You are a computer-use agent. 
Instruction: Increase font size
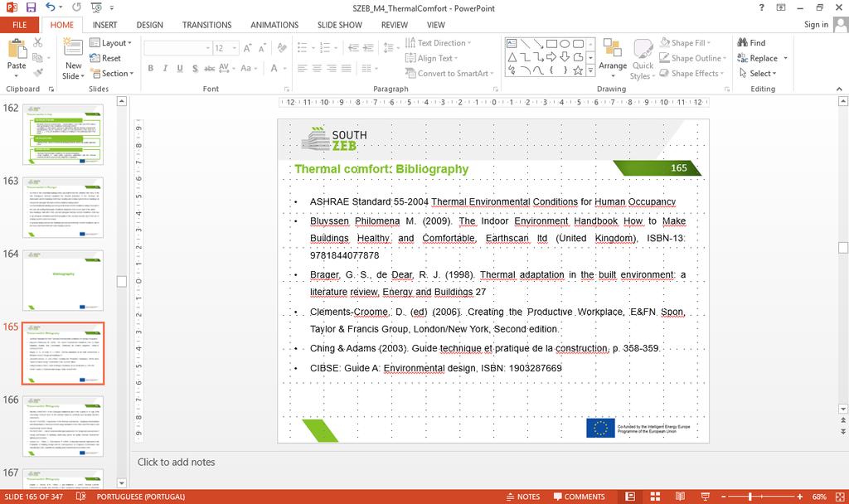247,48
